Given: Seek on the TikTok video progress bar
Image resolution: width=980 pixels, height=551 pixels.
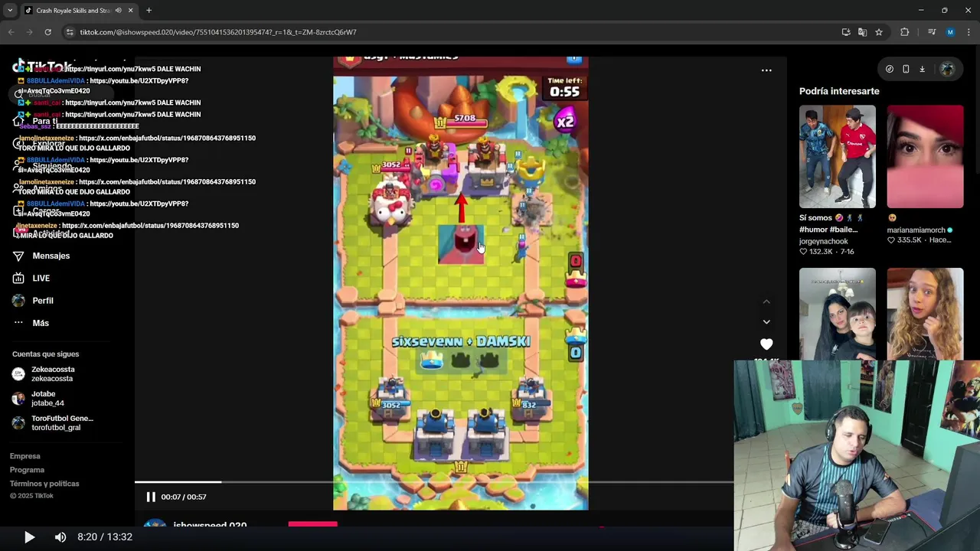Looking at the screenshot, I should tap(434, 482).
